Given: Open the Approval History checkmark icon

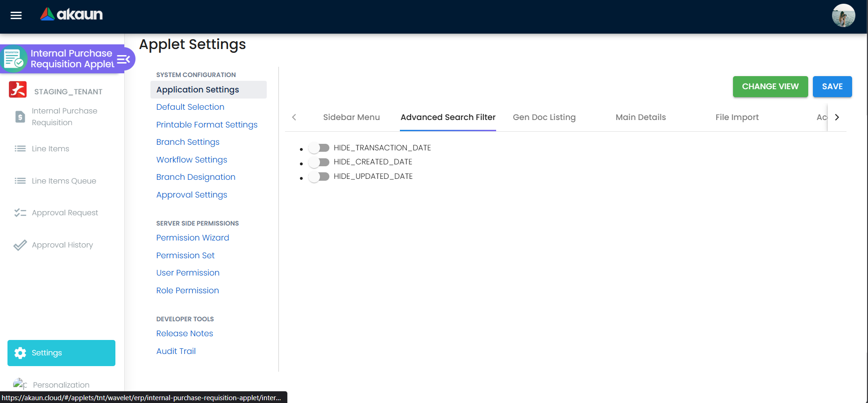Looking at the screenshot, I should (20, 245).
